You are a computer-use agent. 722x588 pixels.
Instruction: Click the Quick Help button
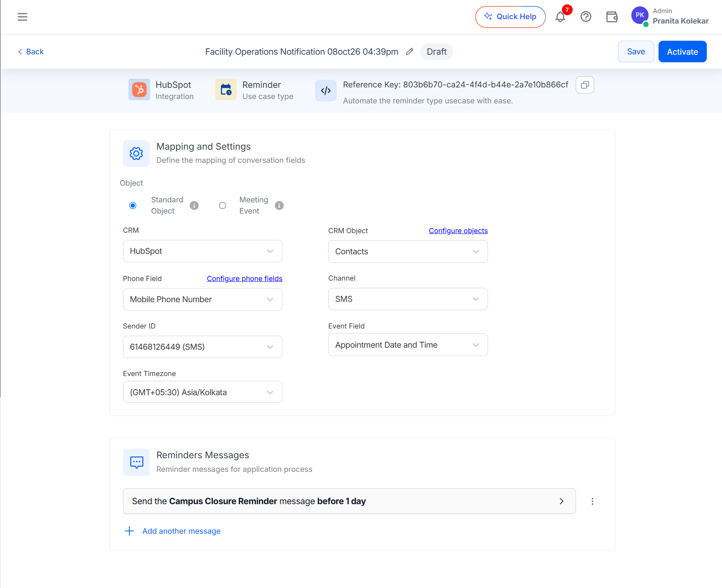[510, 17]
